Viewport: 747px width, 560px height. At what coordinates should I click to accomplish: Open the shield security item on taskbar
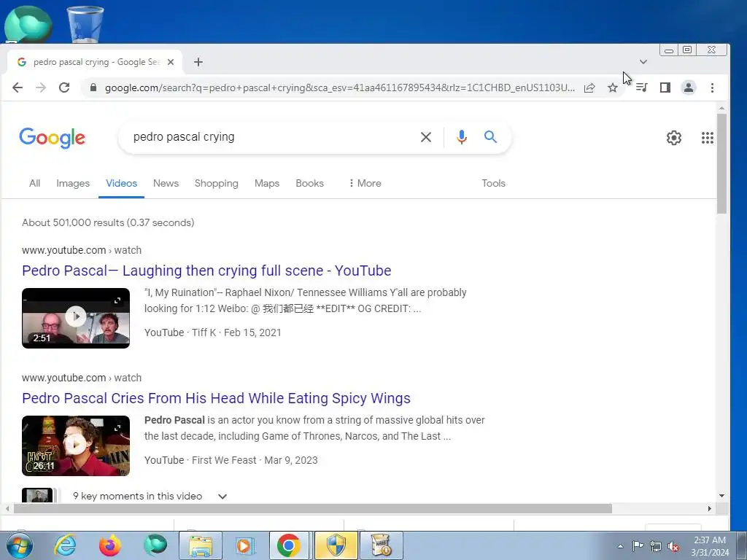coord(336,545)
